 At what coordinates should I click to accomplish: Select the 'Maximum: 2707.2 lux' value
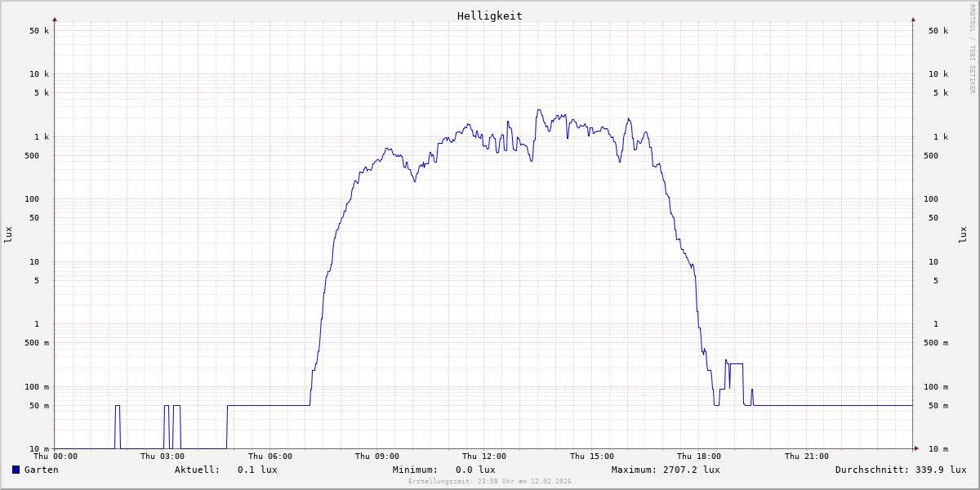tap(666, 470)
